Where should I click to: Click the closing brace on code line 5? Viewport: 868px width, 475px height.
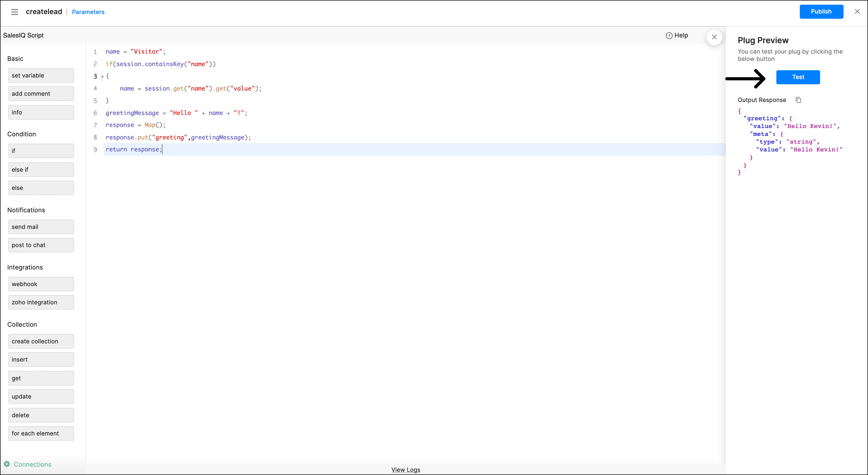point(108,101)
